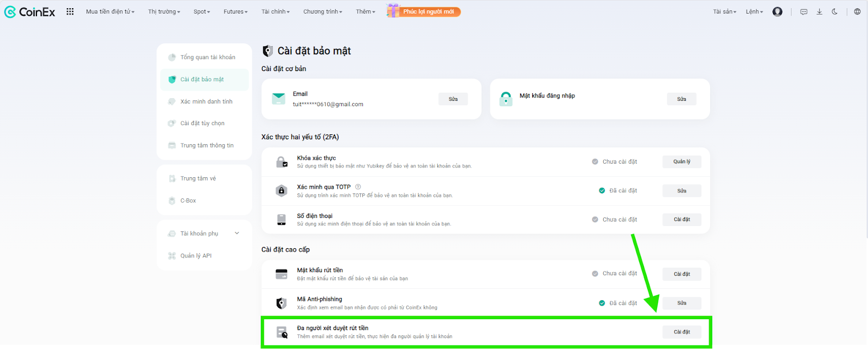Open the messages chat icon
Image resolution: width=868 pixels, height=349 pixels.
pyautogui.click(x=804, y=12)
